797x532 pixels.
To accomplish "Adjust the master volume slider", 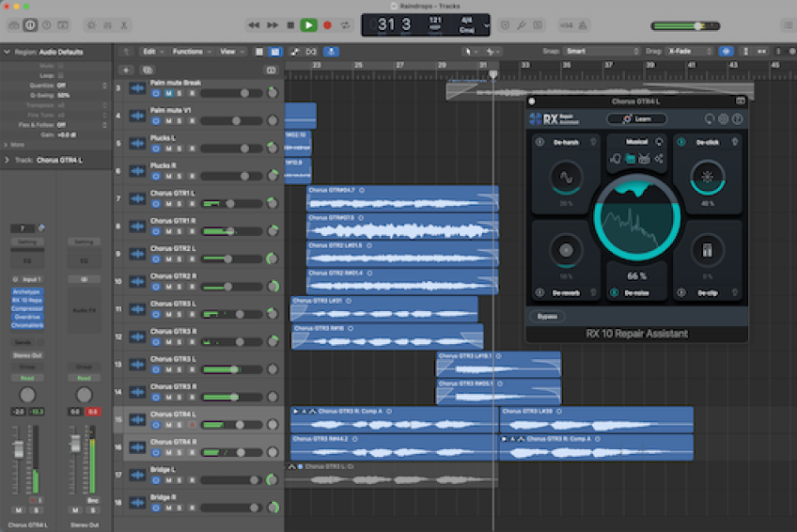I will [685, 26].
